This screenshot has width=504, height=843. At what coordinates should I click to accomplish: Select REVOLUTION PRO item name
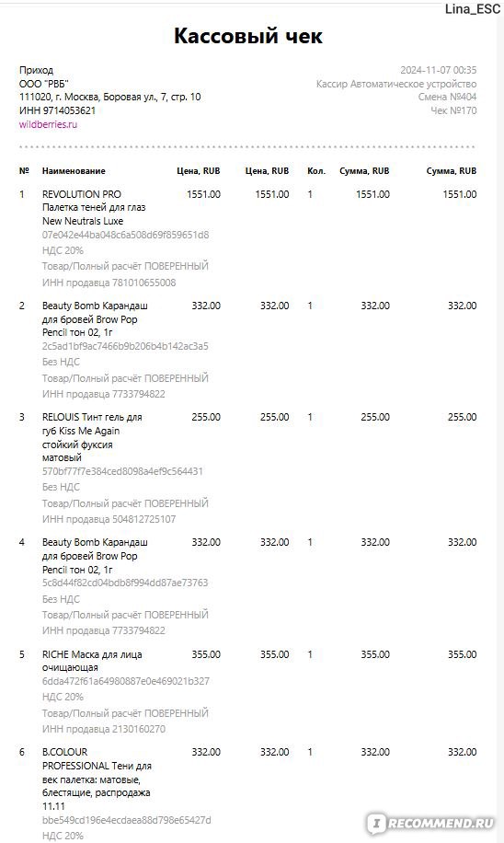coord(94,207)
